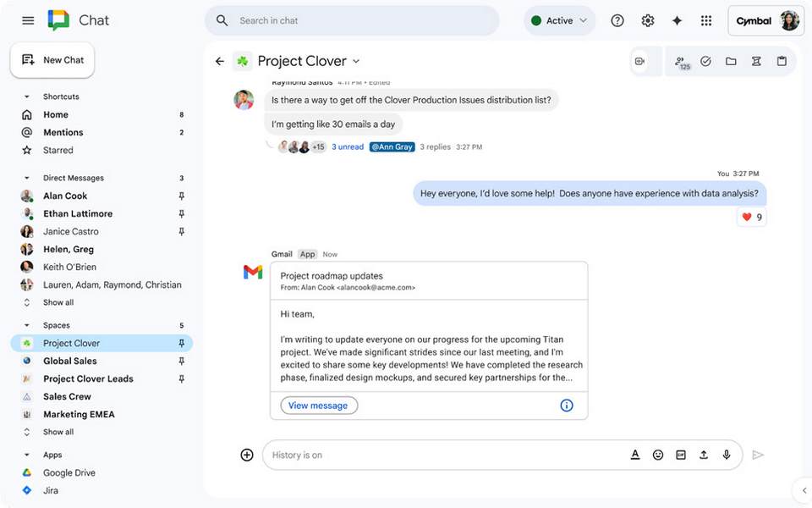Open the 3 unread thread link
812x508 pixels.
click(x=348, y=147)
